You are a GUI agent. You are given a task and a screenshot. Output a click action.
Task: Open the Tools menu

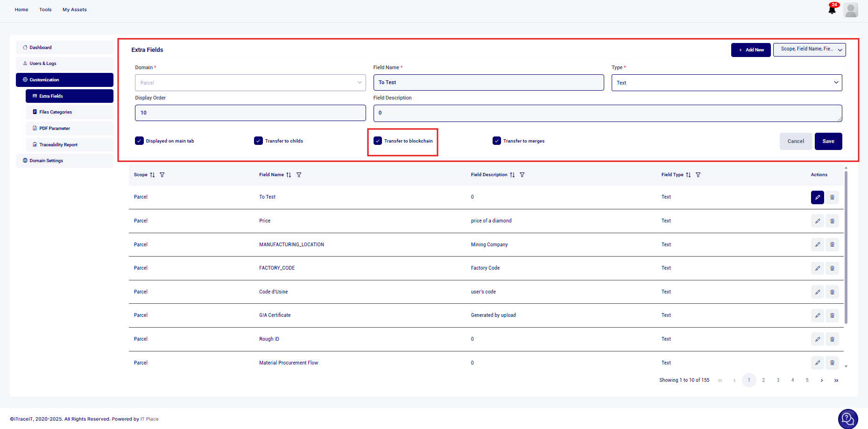click(x=45, y=10)
